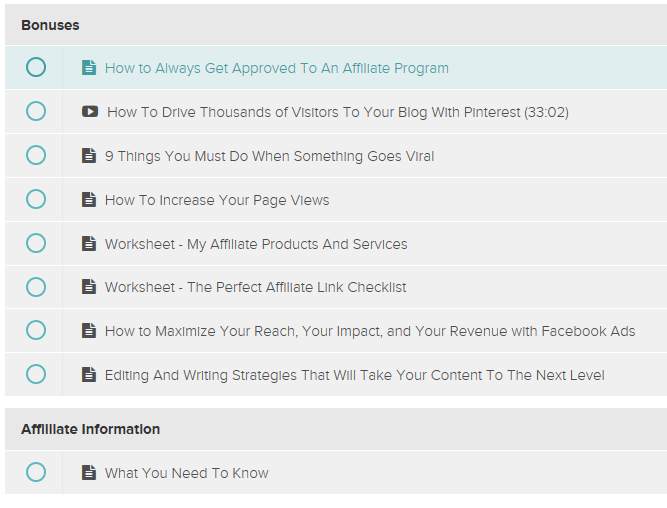Click document icon beside Facebook Ads lesson
667x508 pixels.
[x=89, y=331]
